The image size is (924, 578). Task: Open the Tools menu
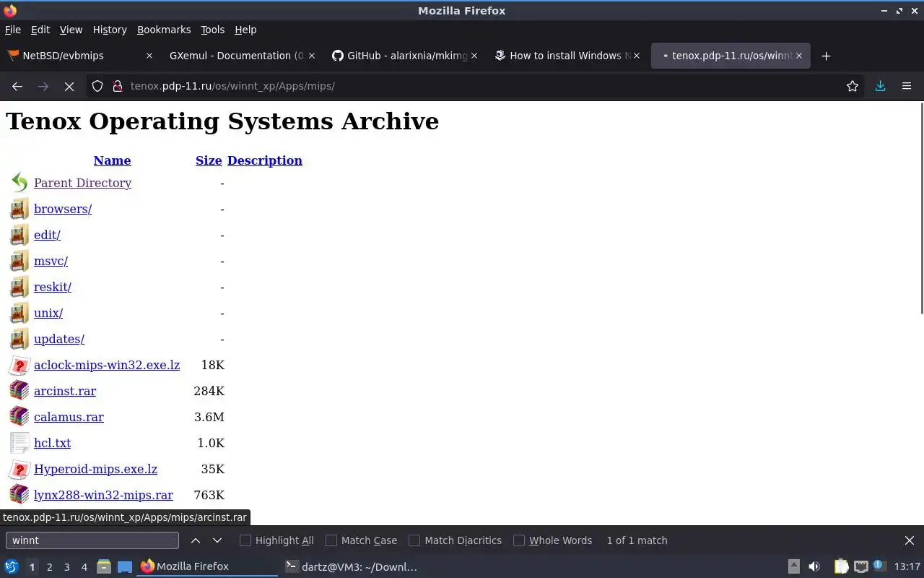pyautogui.click(x=212, y=30)
